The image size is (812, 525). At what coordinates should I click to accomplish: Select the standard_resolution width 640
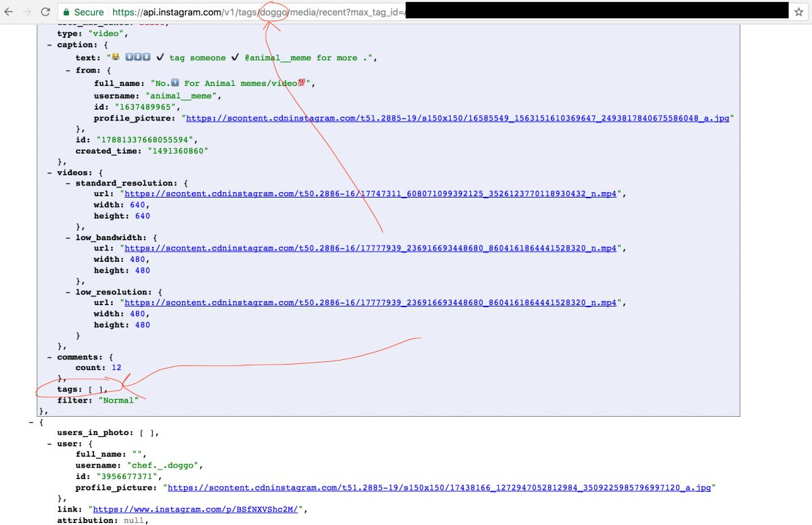[137, 205]
